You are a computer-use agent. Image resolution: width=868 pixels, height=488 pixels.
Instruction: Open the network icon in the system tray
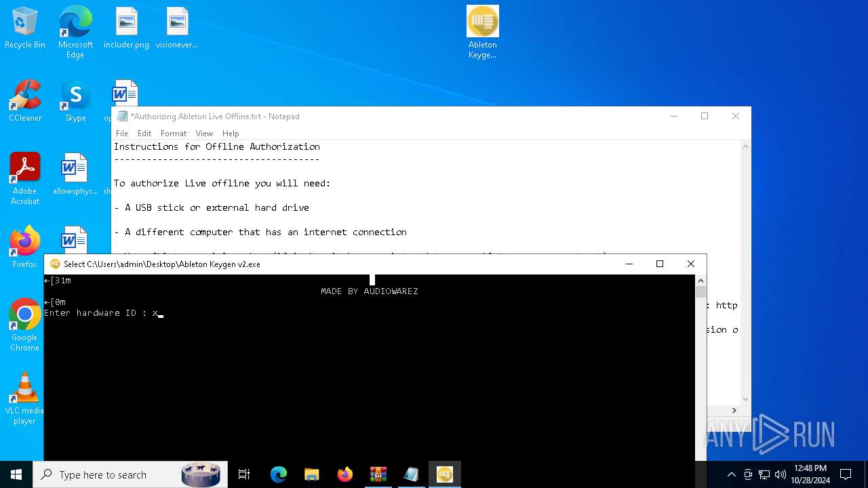pos(764,474)
